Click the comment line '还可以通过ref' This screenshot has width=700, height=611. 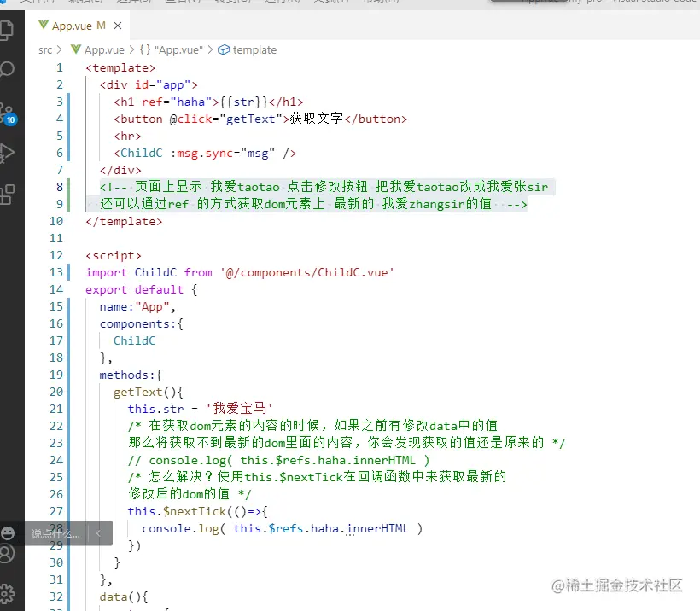pyautogui.click(x=313, y=204)
